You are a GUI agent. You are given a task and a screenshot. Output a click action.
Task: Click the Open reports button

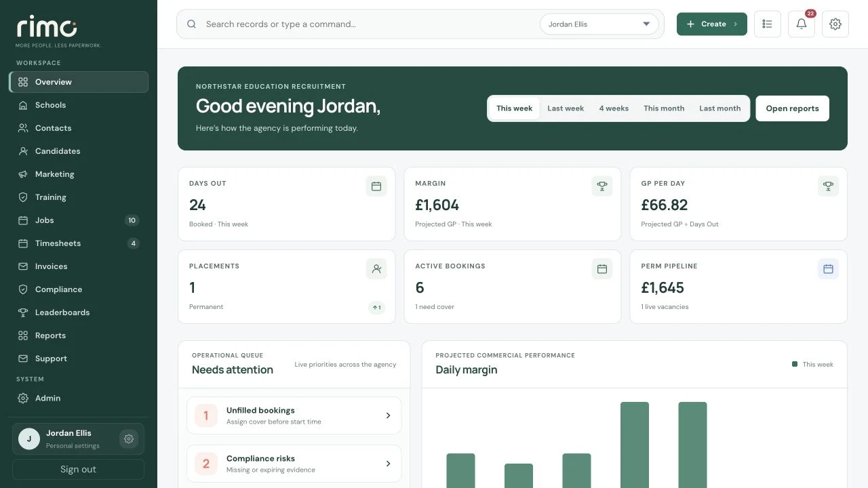[x=792, y=108]
